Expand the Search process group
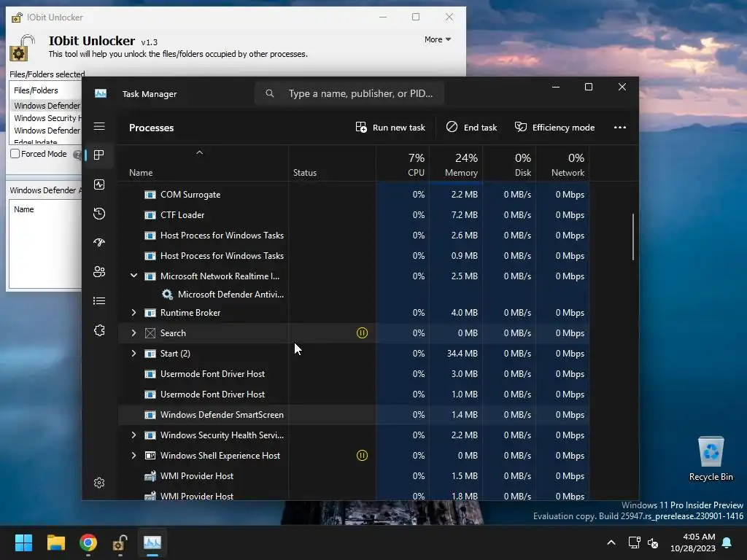Viewport: 747px width, 560px height. point(134,332)
